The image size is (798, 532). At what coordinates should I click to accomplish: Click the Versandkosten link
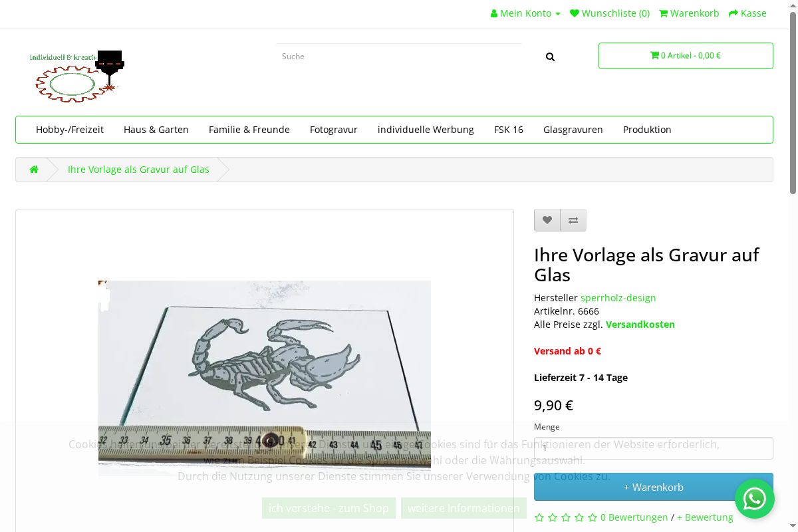point(640,325)
